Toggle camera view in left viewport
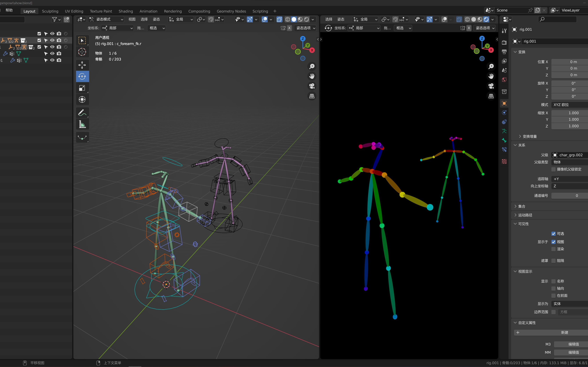Viewport: 588px width, 367px height. [312, 86]
